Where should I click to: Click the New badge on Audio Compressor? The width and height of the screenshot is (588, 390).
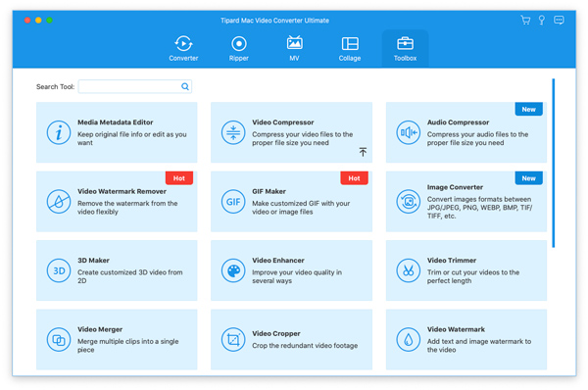tap(529, 109)
